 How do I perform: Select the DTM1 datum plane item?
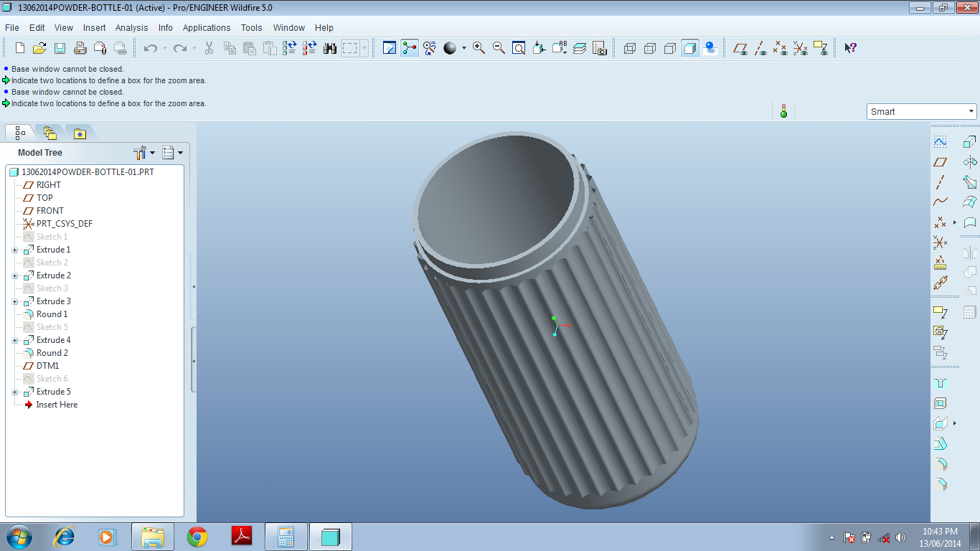pos(47,366)
